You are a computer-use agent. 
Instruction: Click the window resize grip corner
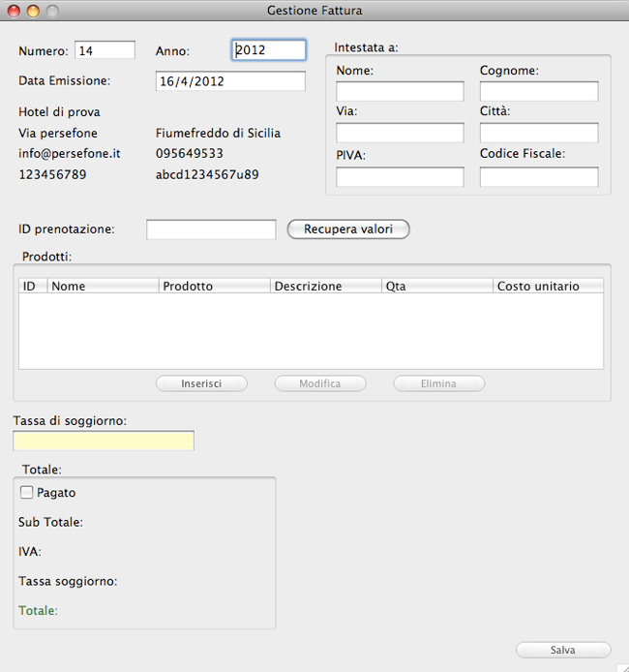(x=624, y=667)
